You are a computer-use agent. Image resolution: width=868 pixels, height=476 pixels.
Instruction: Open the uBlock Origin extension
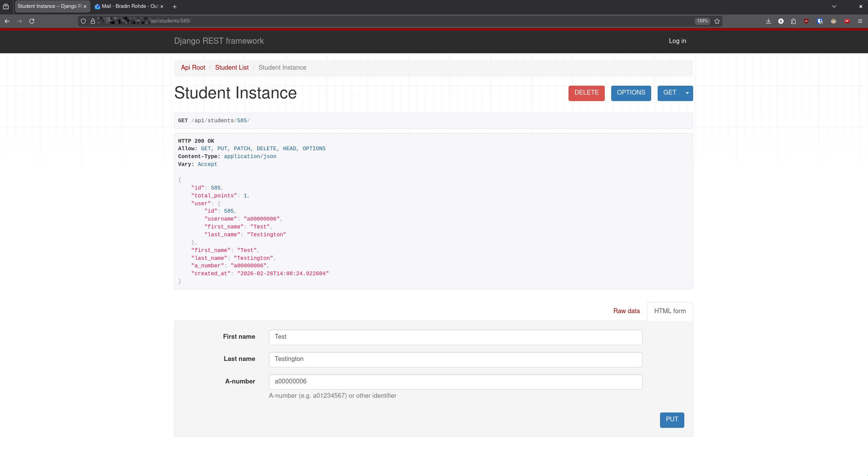coord(806,21)
